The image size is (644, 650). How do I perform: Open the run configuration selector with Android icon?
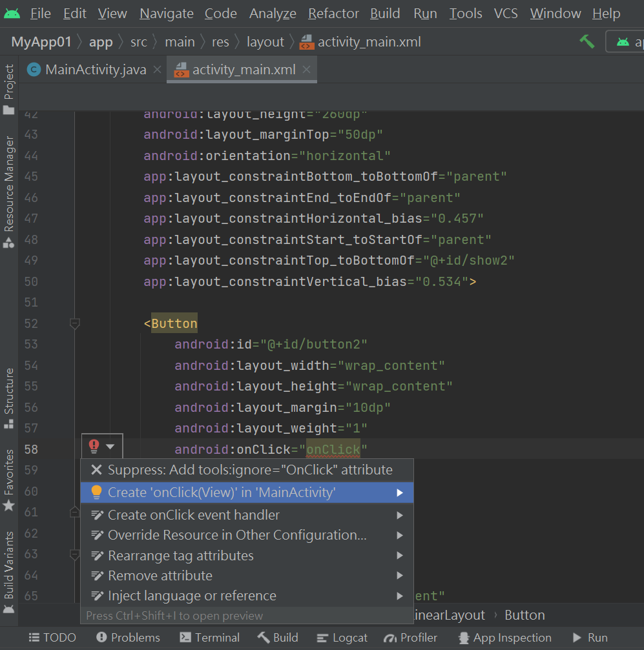point(627,41)
